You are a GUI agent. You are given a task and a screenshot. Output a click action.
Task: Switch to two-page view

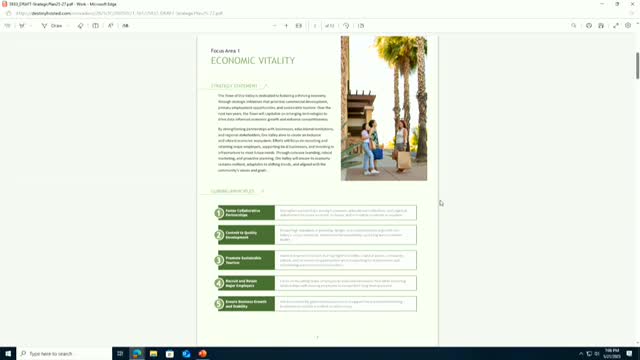(361, 26)
